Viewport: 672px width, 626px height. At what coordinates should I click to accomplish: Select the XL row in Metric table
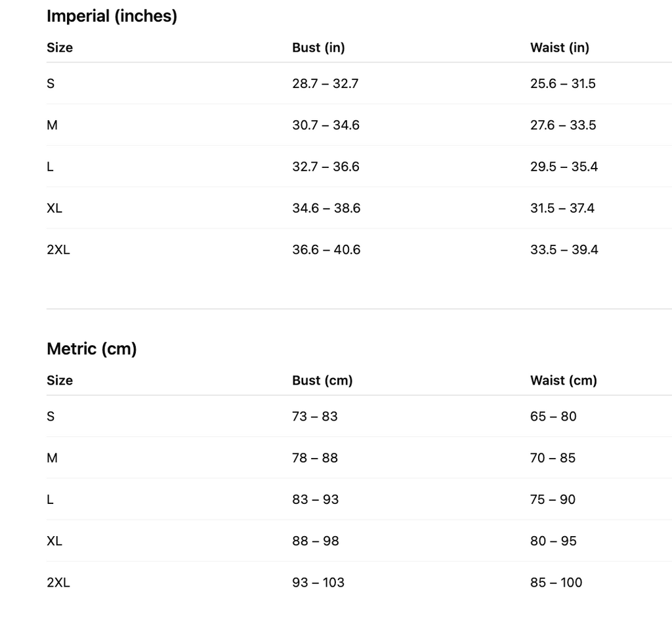(x=54, y=541)
